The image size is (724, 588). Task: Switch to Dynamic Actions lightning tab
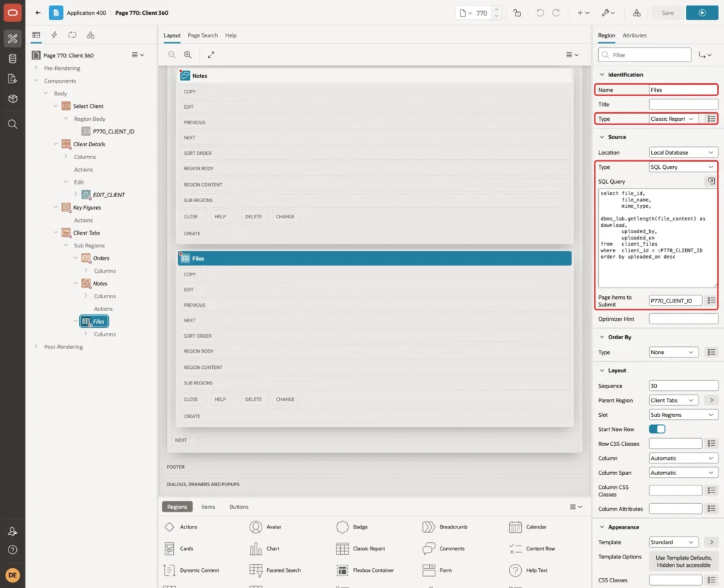click(54, 35)
